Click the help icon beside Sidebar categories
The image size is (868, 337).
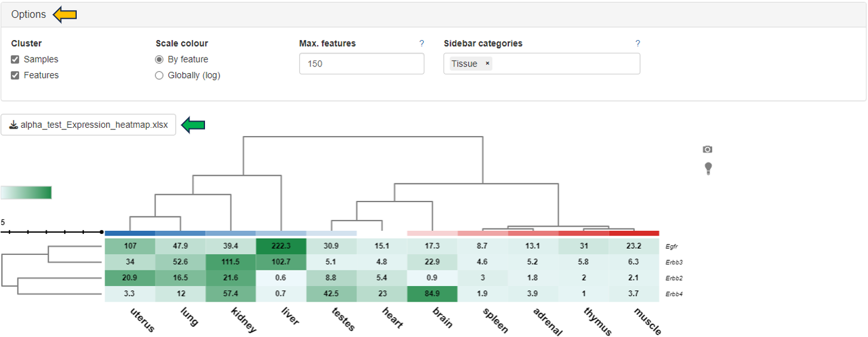[x=637, y=44]
